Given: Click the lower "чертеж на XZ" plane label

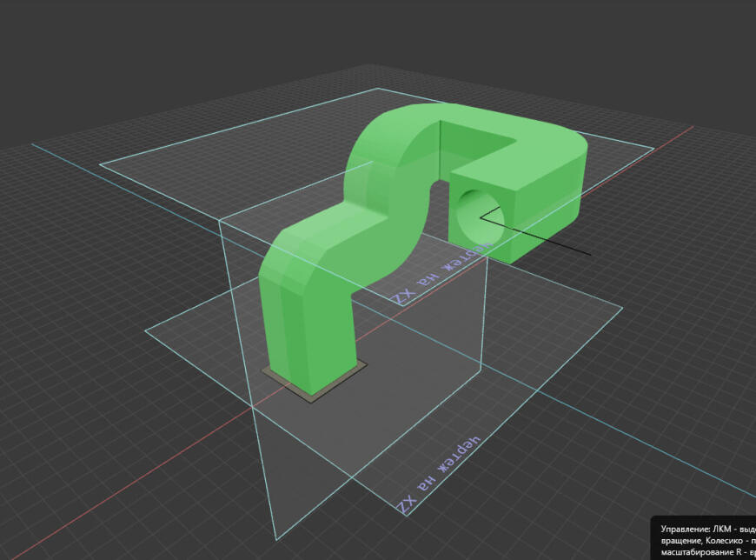Looking at the screenshot, I should (439, 475).
